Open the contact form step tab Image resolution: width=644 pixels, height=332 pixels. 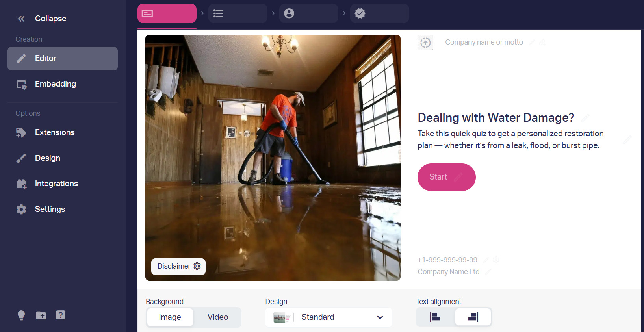click(309, 13)
